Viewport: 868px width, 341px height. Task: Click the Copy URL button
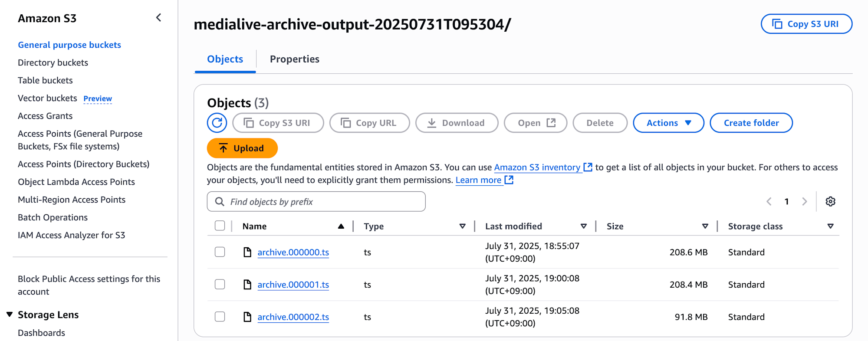pyautogui.click(x=369, y=123)
